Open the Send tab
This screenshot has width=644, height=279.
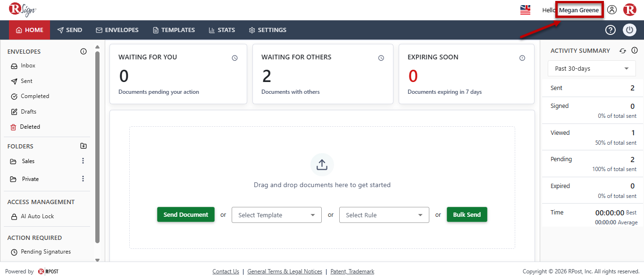70,30
